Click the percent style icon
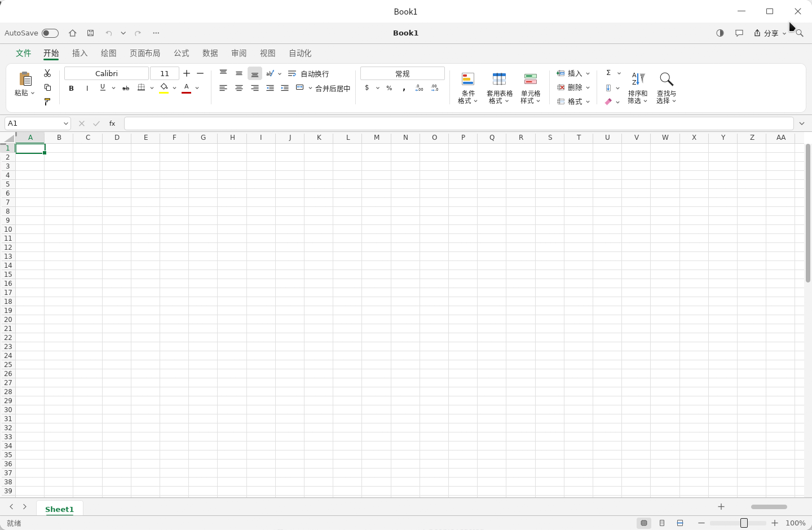Image resolution: width=812 pixels, height=530 pixels. tap(389, 88)
